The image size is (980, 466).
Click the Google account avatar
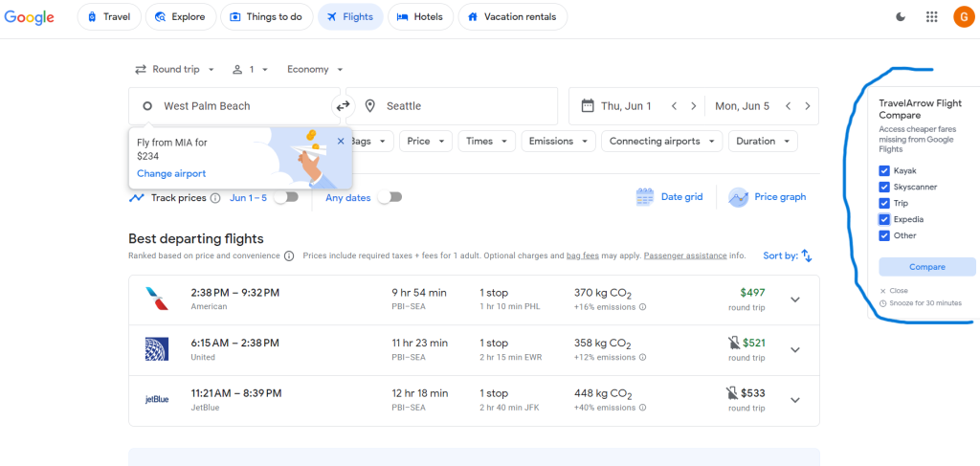click(963, 16)
